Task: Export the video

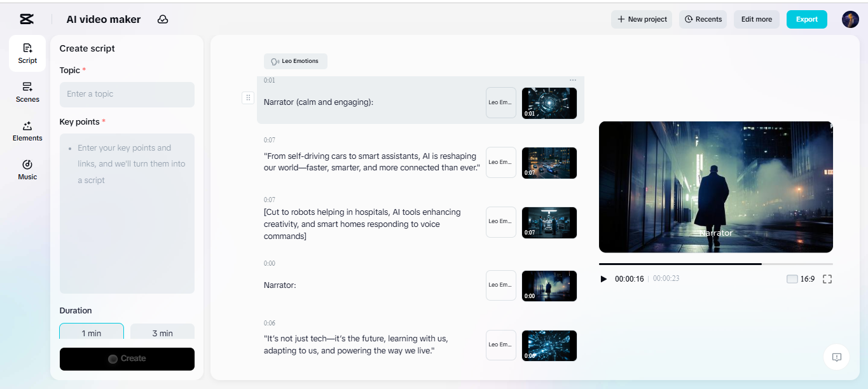Action: [806, 19]
